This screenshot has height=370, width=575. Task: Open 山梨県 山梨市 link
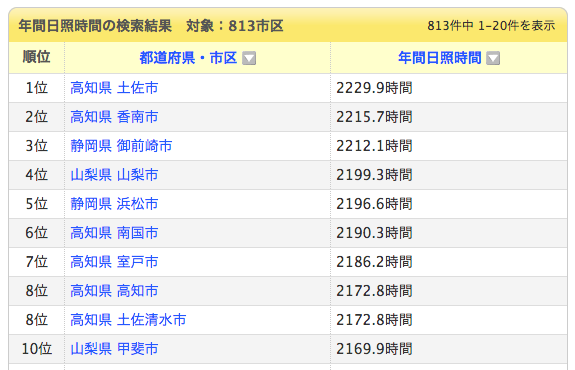point(114,175)
